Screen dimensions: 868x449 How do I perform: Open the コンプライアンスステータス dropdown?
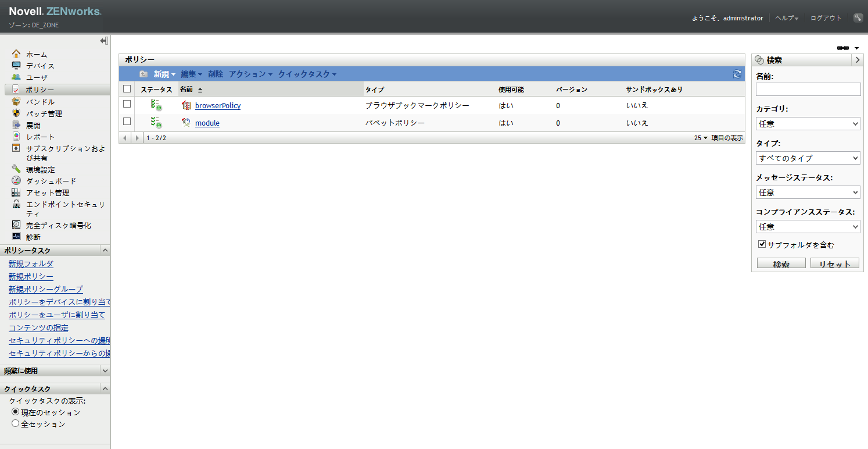tap(808, 226)
